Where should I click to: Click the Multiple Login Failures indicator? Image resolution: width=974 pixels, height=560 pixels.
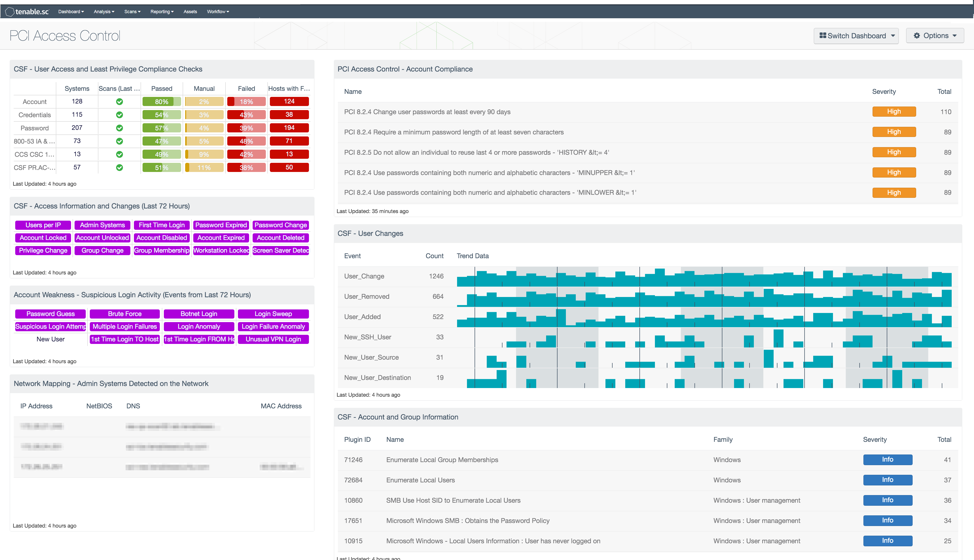[x=125, y=326]
